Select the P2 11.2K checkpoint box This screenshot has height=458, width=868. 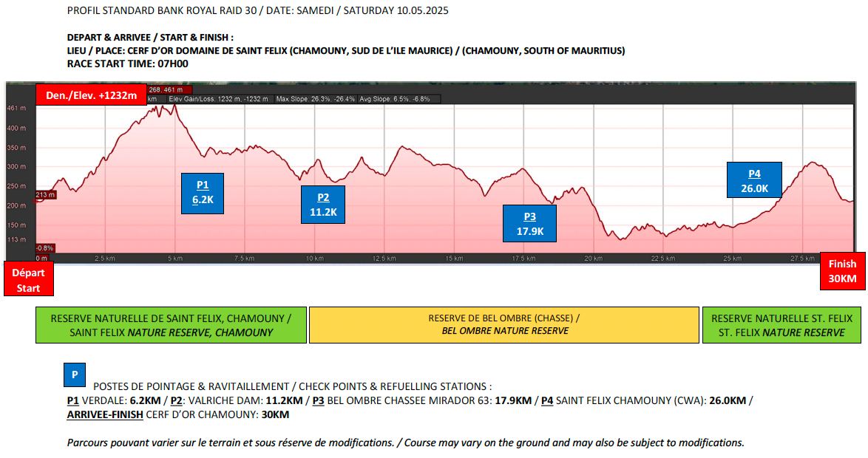point(323,205)
